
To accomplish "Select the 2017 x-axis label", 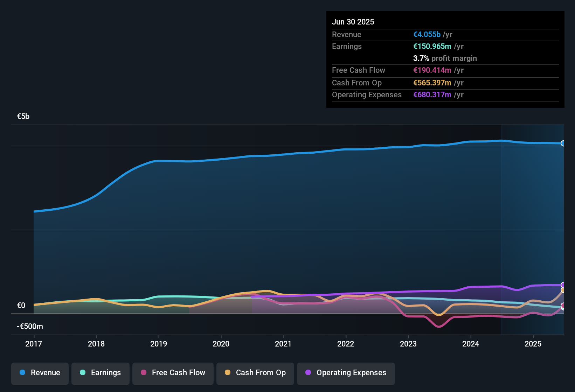I will point(34,344).
